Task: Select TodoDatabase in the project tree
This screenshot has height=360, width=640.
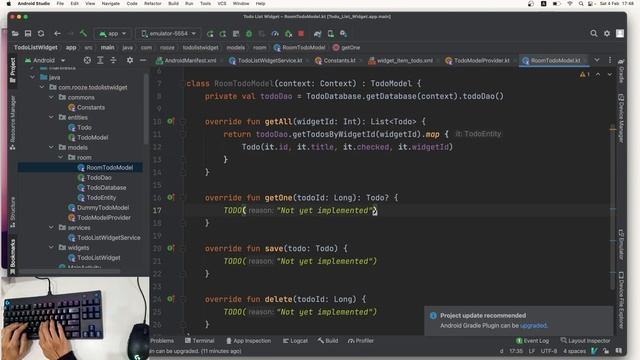Action: pyautogui.click(x=106, y=187)
